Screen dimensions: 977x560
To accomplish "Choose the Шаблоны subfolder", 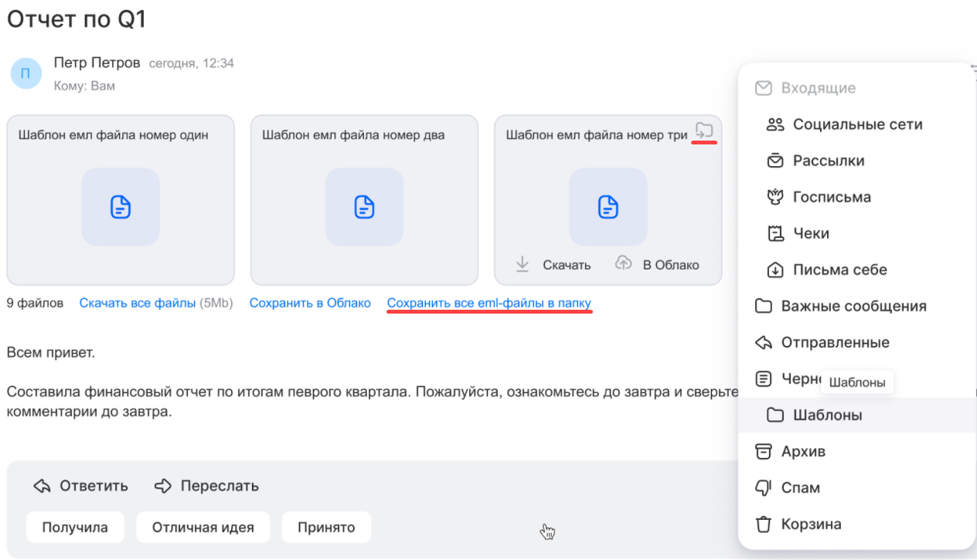I will click(x=827, y=416).
